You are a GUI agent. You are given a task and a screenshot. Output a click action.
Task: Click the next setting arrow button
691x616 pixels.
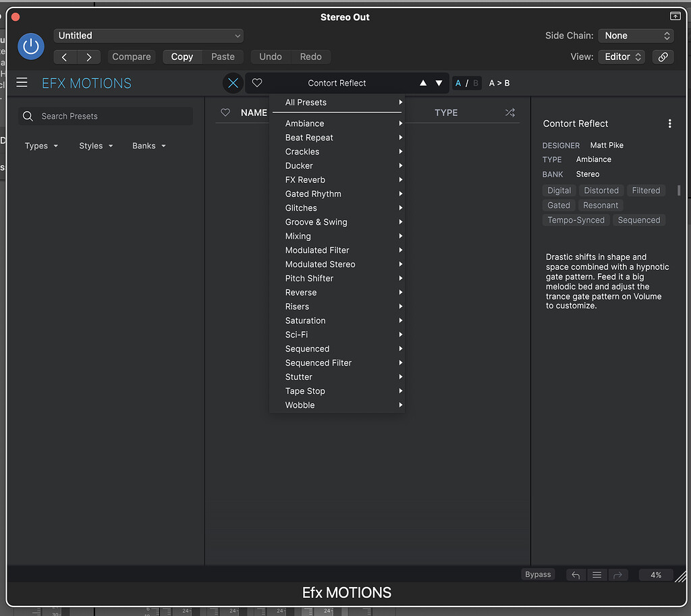coord(89,57)
